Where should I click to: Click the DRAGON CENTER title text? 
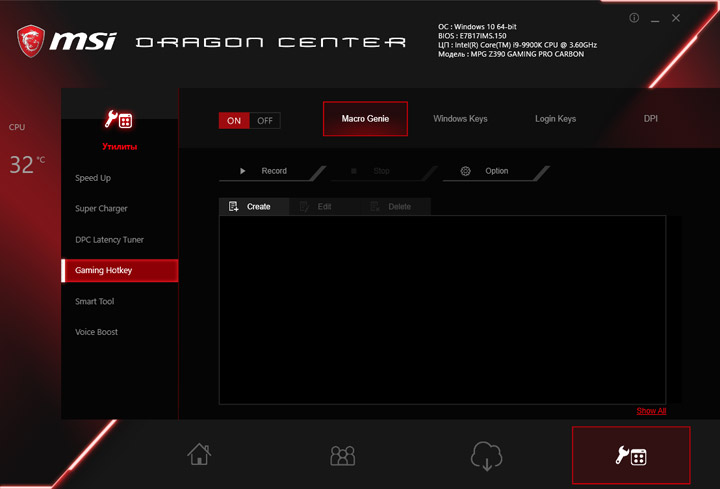(x=271, y=42)
